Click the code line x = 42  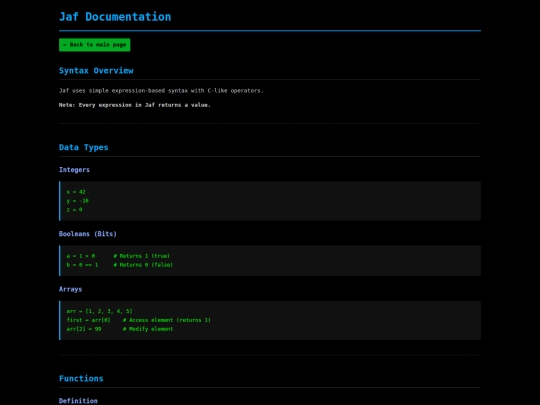(x=76, y=192)
